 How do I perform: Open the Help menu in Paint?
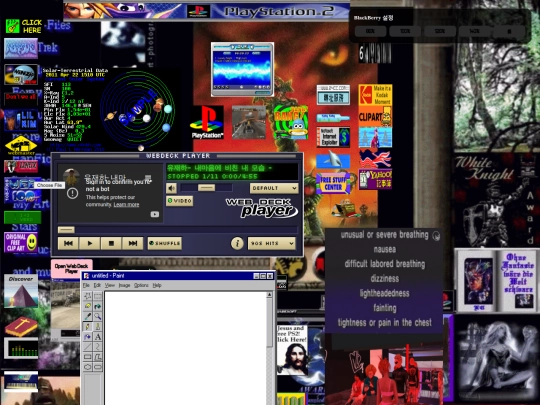(x=157, y=285)
